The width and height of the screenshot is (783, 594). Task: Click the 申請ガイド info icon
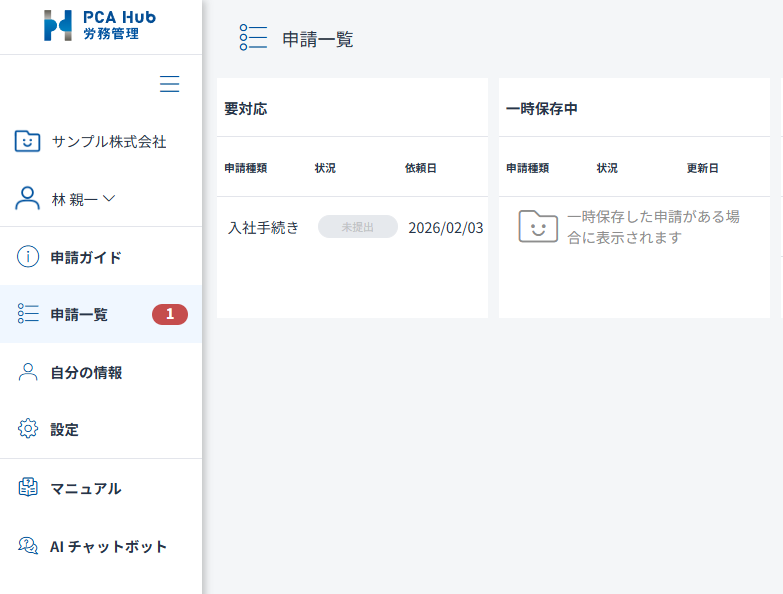(x=28, y=257)
